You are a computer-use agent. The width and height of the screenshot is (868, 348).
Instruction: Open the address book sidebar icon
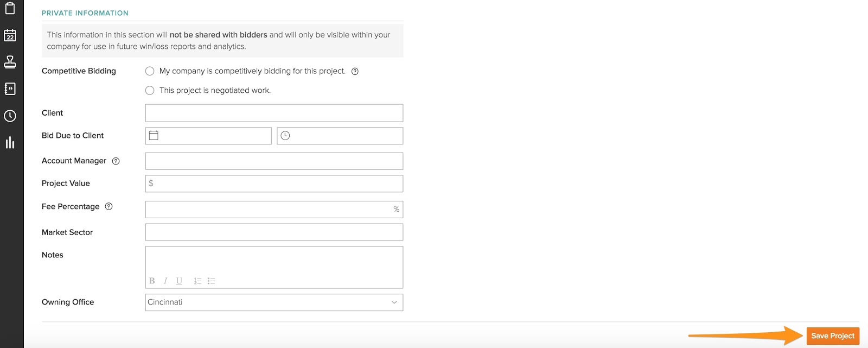[x=10, y=88]
